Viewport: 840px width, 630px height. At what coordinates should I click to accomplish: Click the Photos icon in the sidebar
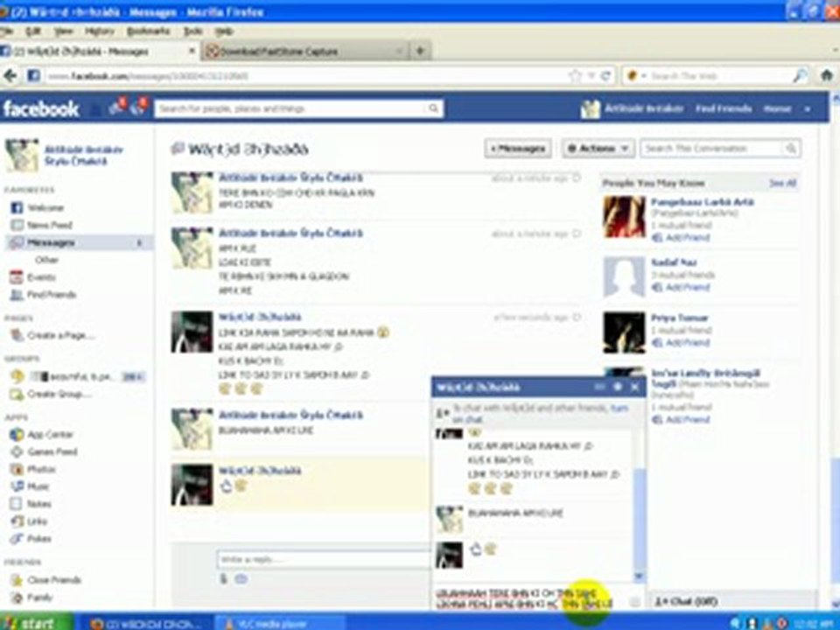pos(17,469)
